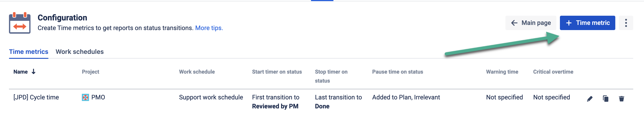This screenshot has height=114, width=644.
Task: Click the back arrow in Main page
Action: (x=514, y=23)
